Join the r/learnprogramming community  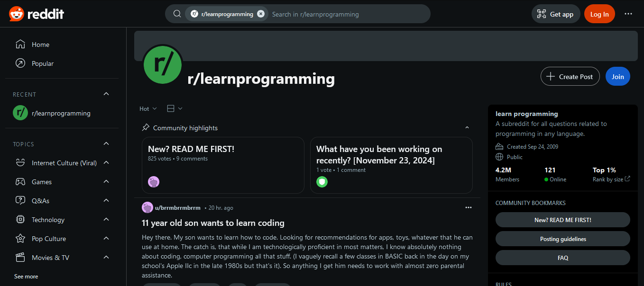point(618,77)
